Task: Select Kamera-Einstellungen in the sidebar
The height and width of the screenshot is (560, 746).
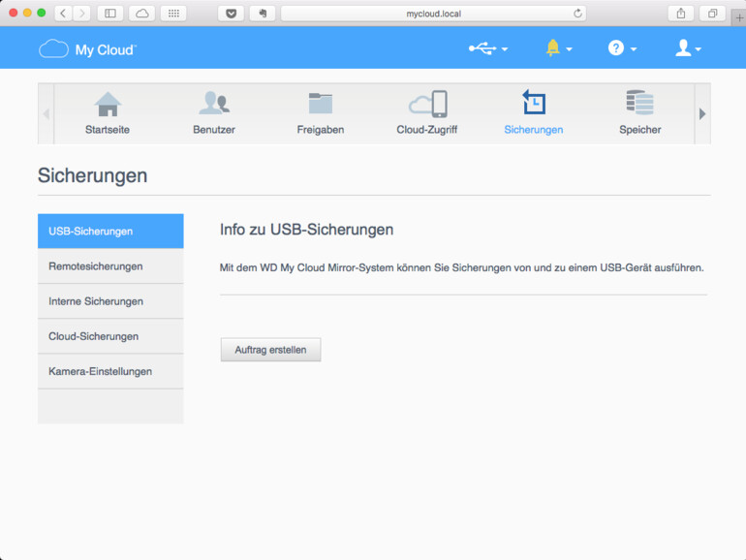Action: coord(110,372)
